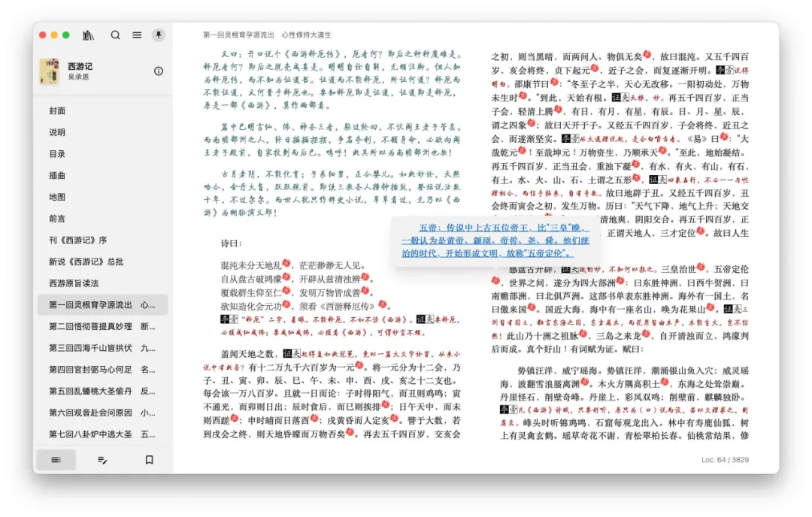Viewport: 812px width, 517px height.
Task: Click the 五帝 footnote link in popup
Action: (495, 240)
